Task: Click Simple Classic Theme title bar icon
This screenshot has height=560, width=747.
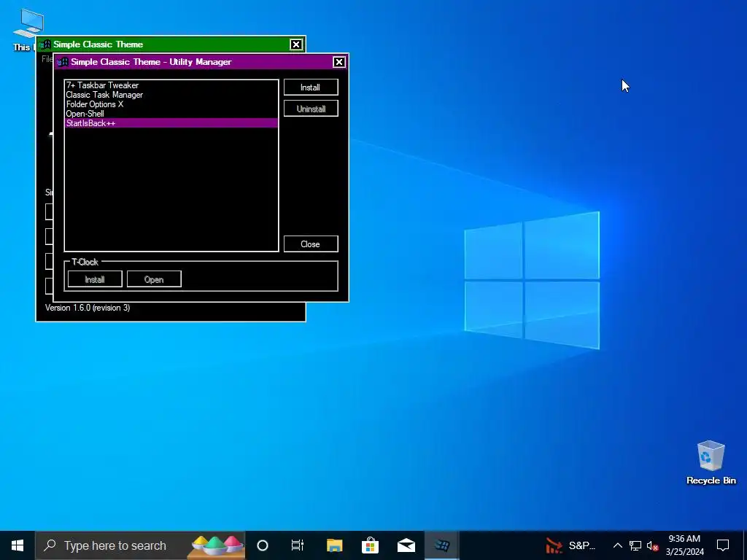Action: coord(45,44)
